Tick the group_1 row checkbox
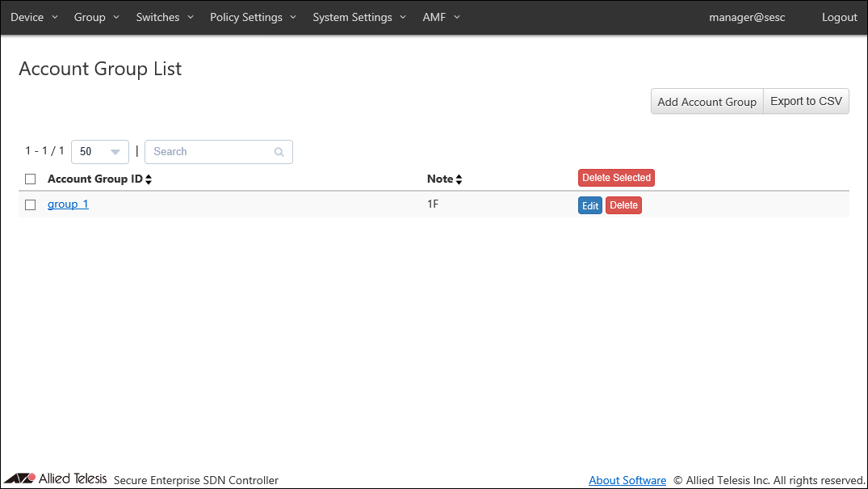 [x=31, y=205]
